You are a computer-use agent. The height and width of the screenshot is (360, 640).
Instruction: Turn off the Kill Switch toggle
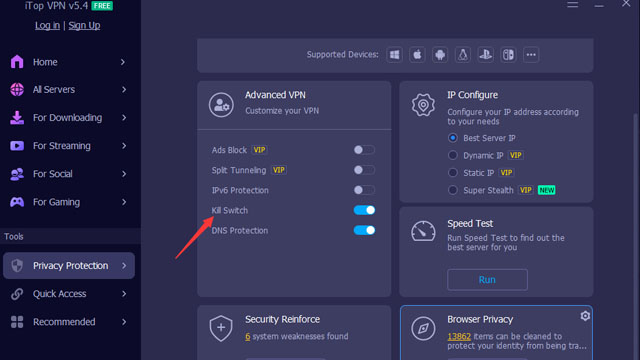[364, 210]
